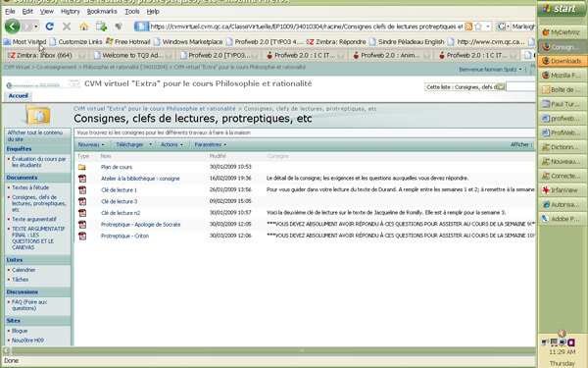The width and height of the screenshot is (588, 368).
Task: Open the Plan de cours folder icon
Action: pyautogui.click(x=81, y=167)
